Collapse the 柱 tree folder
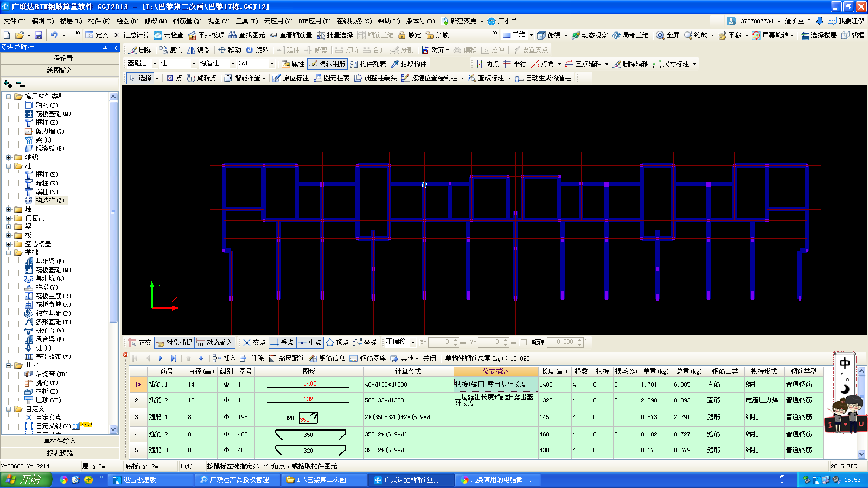The width and height of the screenshot is (868, 488). click(8, 166)
